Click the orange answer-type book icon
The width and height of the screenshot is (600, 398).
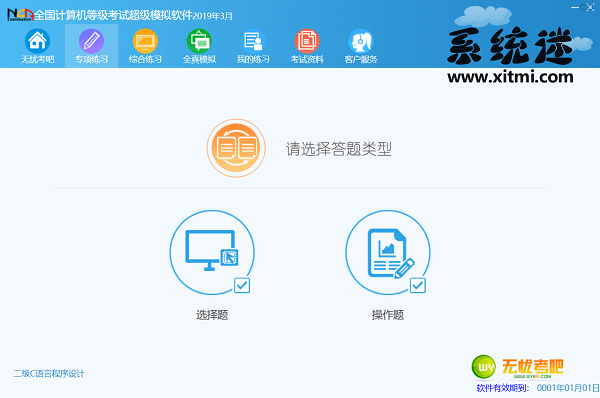pos(236,148)
